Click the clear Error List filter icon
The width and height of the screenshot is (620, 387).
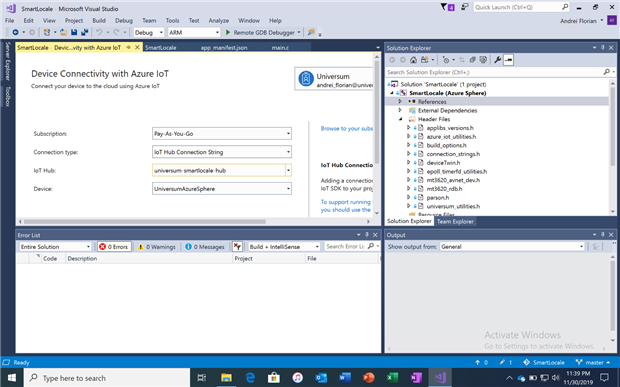tap(237, 247)
